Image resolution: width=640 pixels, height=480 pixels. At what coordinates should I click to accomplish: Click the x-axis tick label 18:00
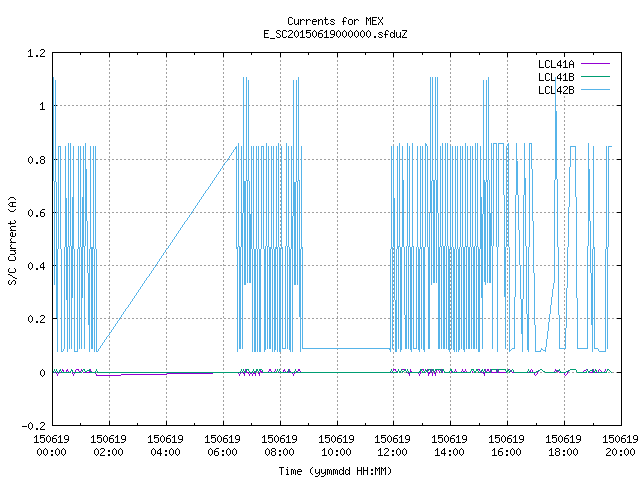pyautogui.click(x=564, y=452)
